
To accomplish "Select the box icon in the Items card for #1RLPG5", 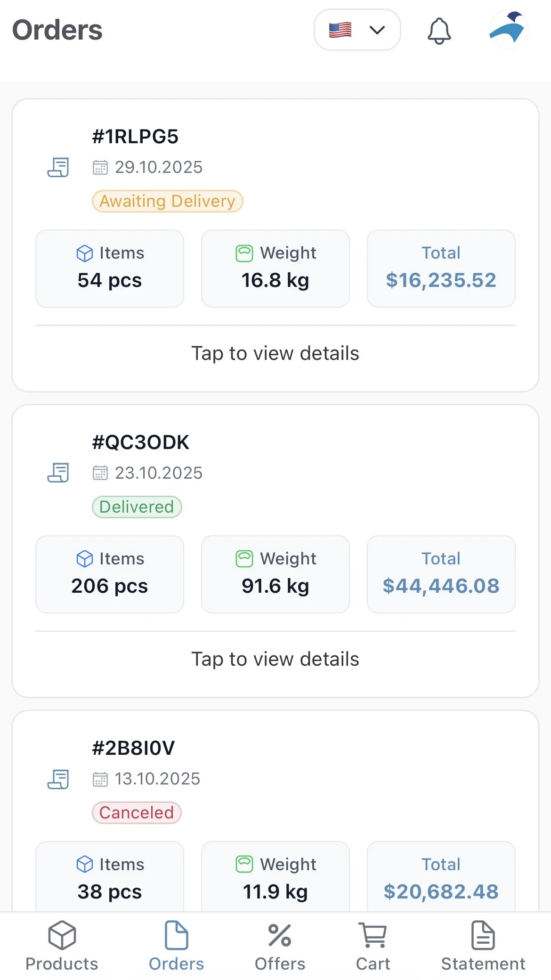I will (x=85, y=253).
